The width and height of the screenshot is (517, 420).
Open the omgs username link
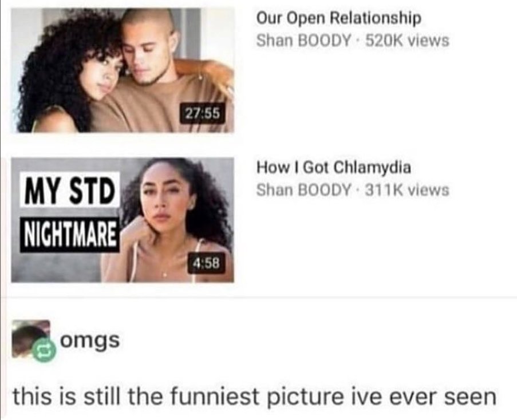tap(90, 341)
